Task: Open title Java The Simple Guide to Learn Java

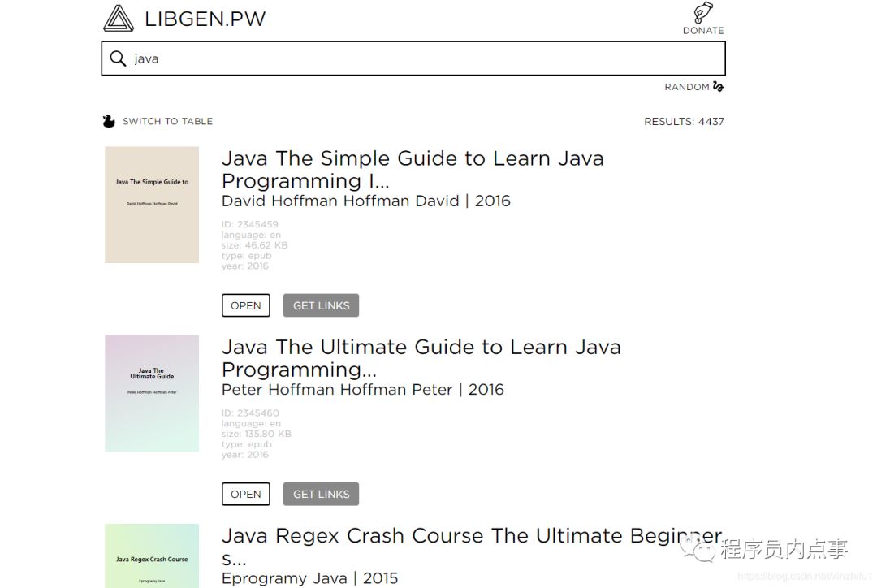Action: click(413, 170)
